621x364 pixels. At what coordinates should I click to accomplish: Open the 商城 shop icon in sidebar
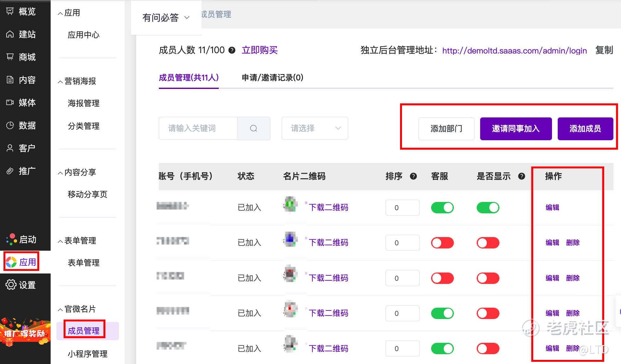click(x=10, y=57)
